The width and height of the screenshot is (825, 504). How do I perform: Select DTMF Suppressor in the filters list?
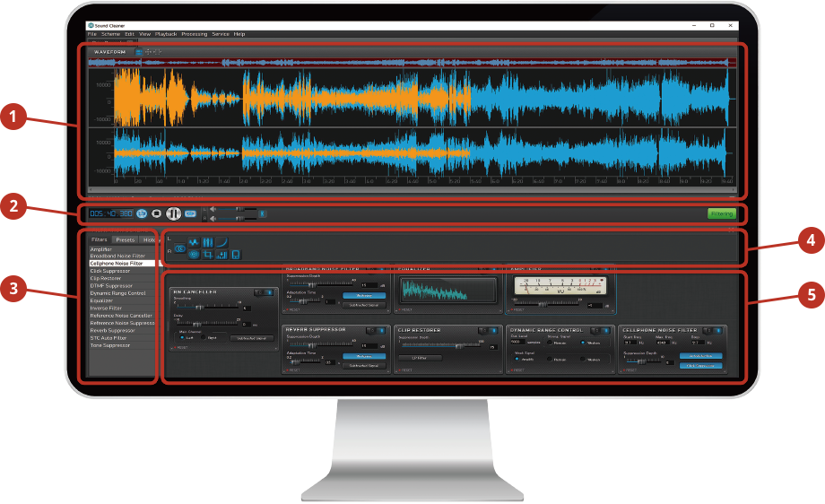point(122,286)
